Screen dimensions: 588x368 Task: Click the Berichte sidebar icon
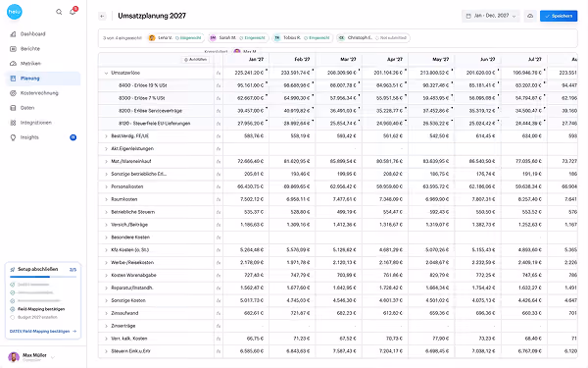coord(13,49)
